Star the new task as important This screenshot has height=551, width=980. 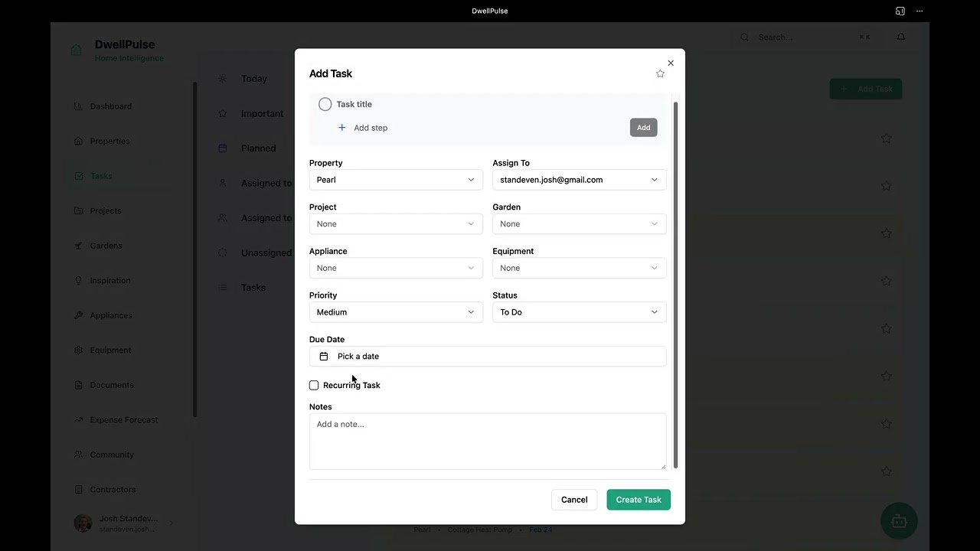[x=660, y=73]
